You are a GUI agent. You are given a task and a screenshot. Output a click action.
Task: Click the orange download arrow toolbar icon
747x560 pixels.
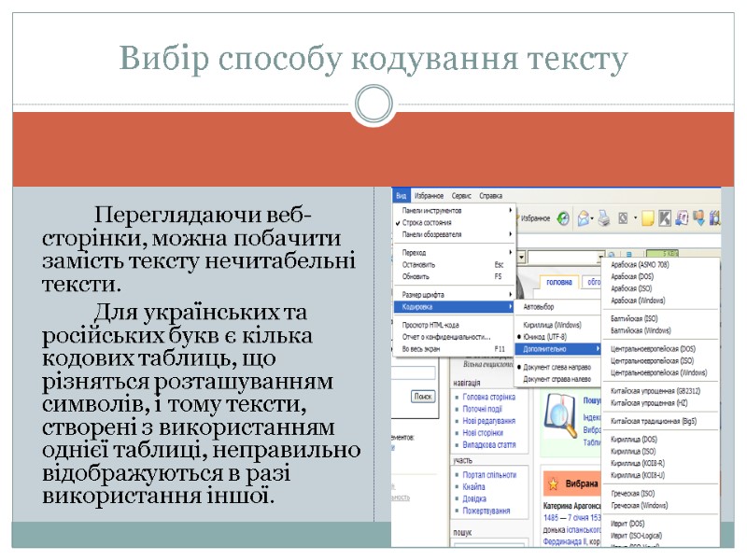tap(698, 218)
